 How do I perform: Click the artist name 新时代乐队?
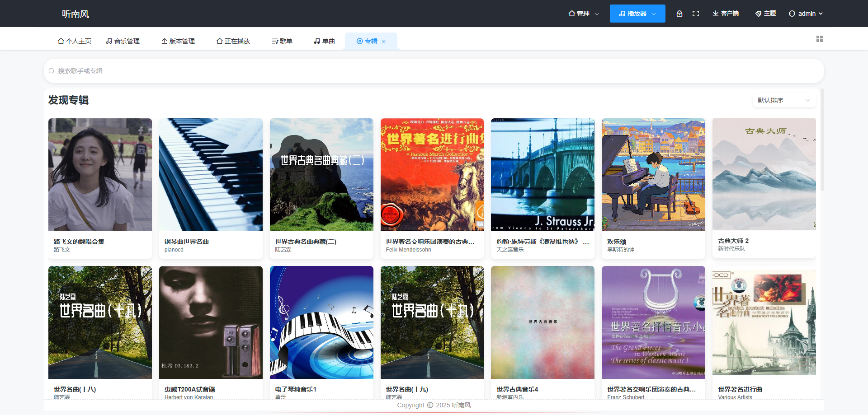tap(731, 249)
